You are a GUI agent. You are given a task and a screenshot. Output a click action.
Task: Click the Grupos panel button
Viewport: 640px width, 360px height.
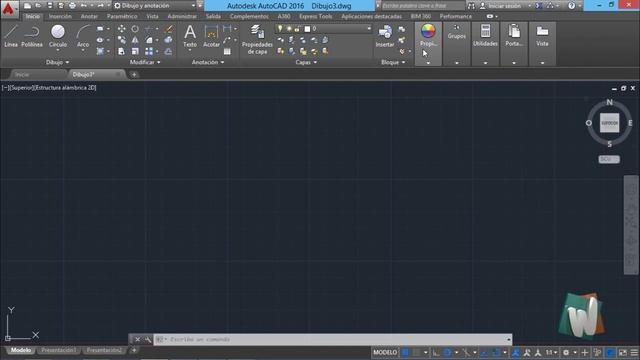[x=456, y=43]
